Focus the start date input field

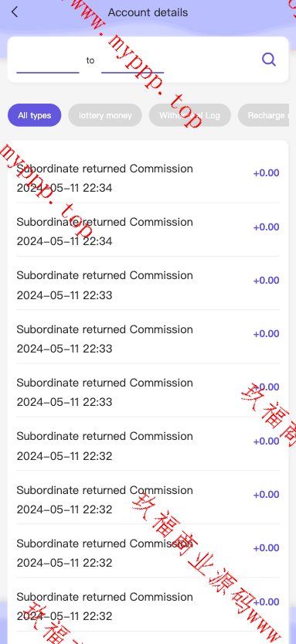point(48,61)
